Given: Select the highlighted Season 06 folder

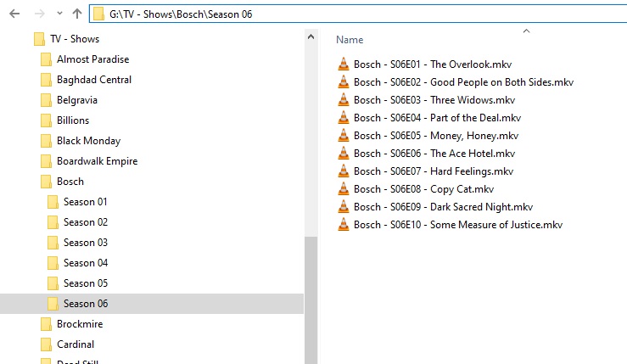Looking at the screenshot, I should (86, 304).
